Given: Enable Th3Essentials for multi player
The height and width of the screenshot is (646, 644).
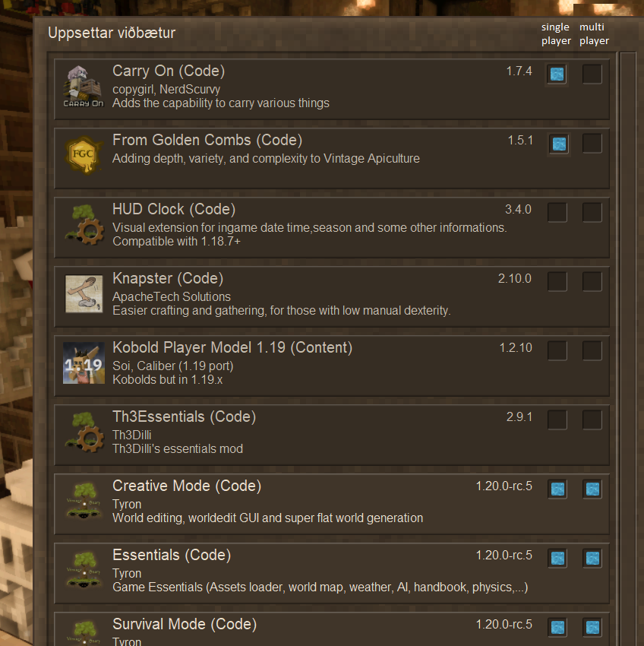Looking at the screenshot, I should pos(592,420).
